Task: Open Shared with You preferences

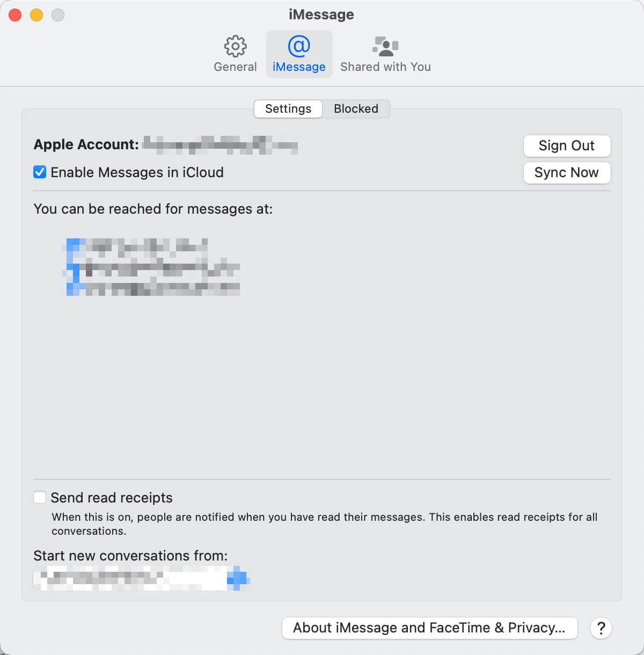Action: (385, 54)
